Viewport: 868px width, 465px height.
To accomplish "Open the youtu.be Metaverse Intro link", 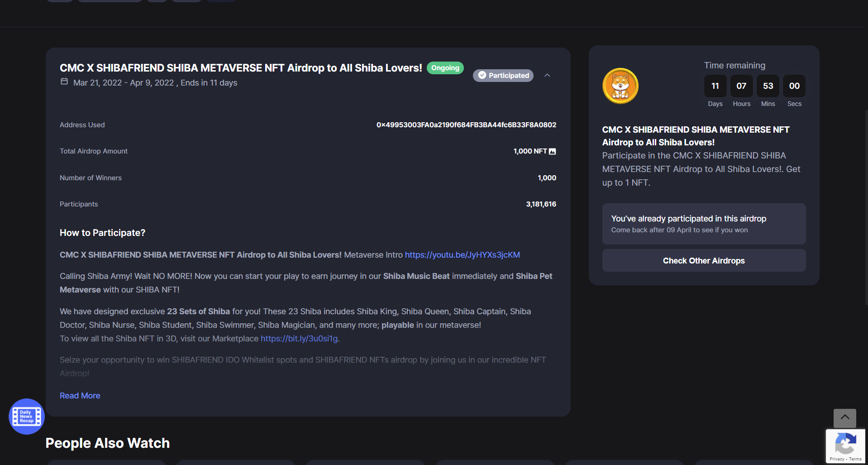I will (x=462, y=255).
